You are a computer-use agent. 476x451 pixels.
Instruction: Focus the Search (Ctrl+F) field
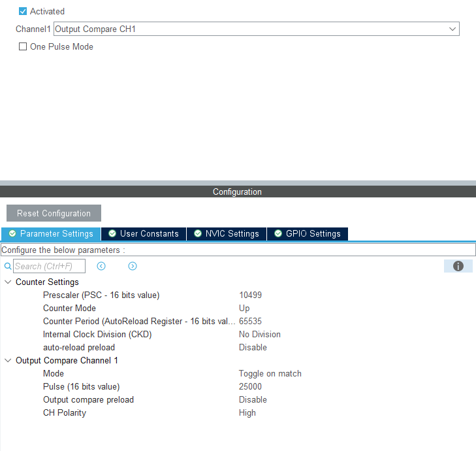click(49, 266)
